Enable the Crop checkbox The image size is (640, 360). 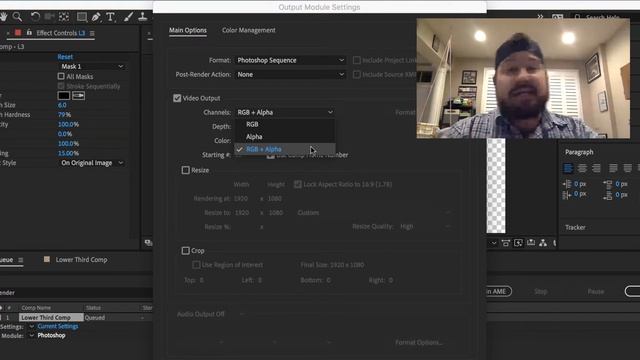point(185,251)
